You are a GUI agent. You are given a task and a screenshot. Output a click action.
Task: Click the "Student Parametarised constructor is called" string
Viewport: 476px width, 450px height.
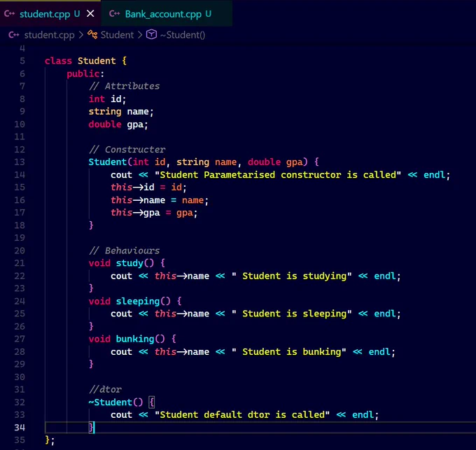point(278,175)
